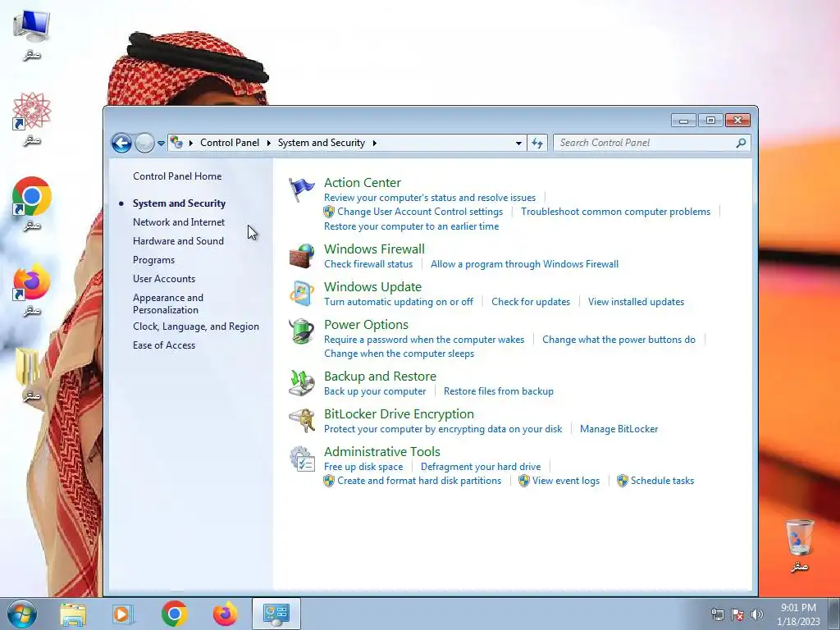Click Create and format hard disk partitions

point(419,481)
